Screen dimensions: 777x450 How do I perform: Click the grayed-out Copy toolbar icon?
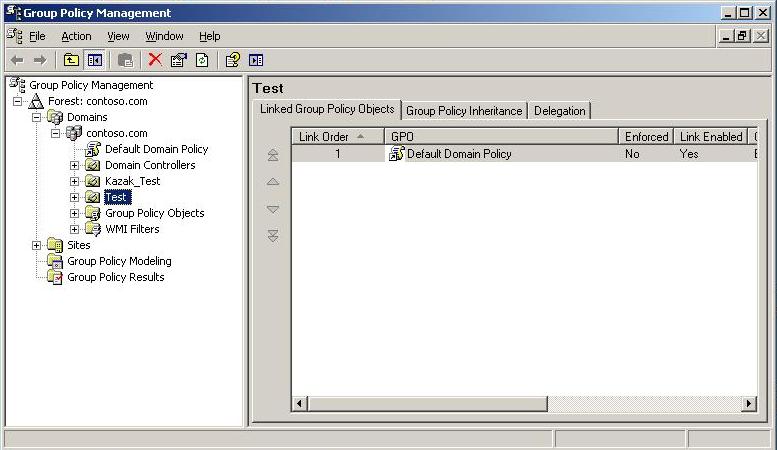click(x=125, y=60)
